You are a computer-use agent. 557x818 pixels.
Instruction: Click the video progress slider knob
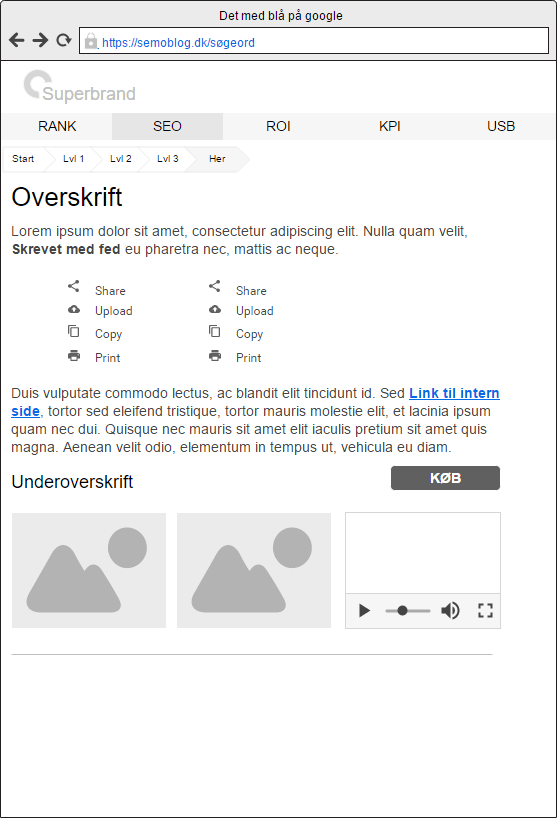pyautogui.click(x=402, y=610)
